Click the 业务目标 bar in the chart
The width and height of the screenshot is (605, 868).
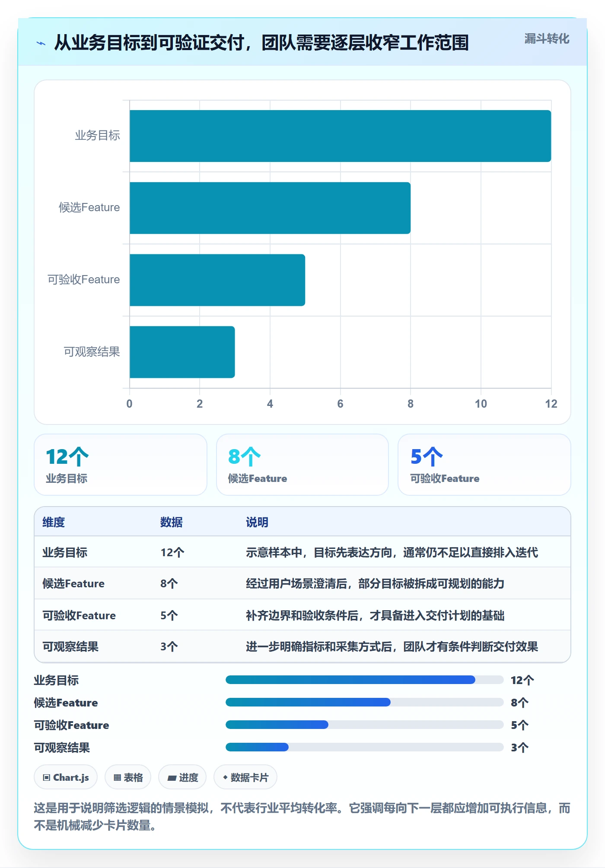click(340, 136)
